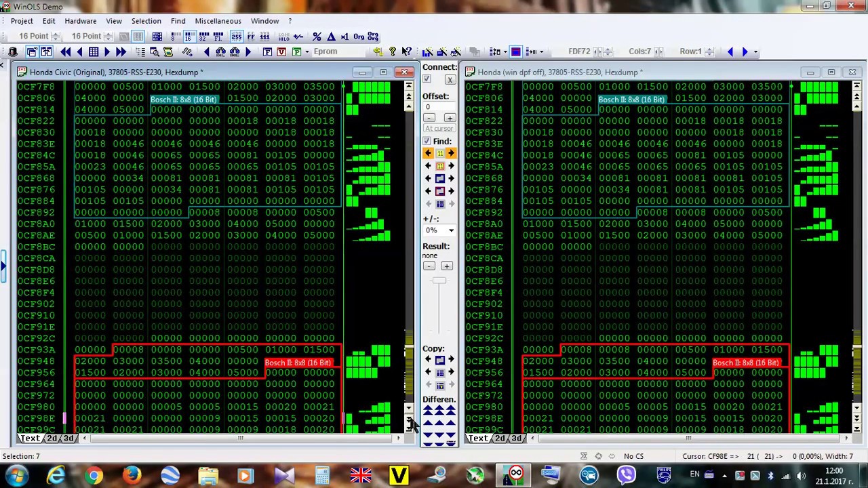The image size is (868, 488).
Task: Click the first binoculars search icon
Action: 220,52
